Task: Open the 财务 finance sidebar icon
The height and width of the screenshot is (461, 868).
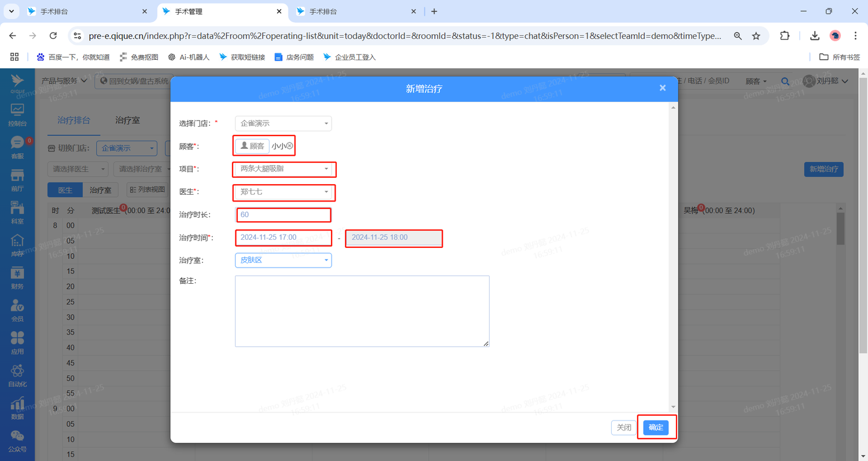Action: [x=17, y=278]
